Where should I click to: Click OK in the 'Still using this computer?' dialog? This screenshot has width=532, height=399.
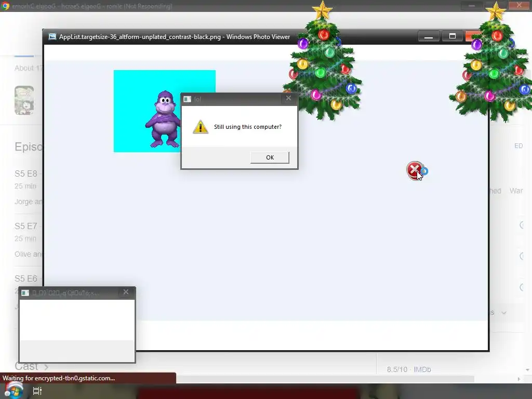270,157
